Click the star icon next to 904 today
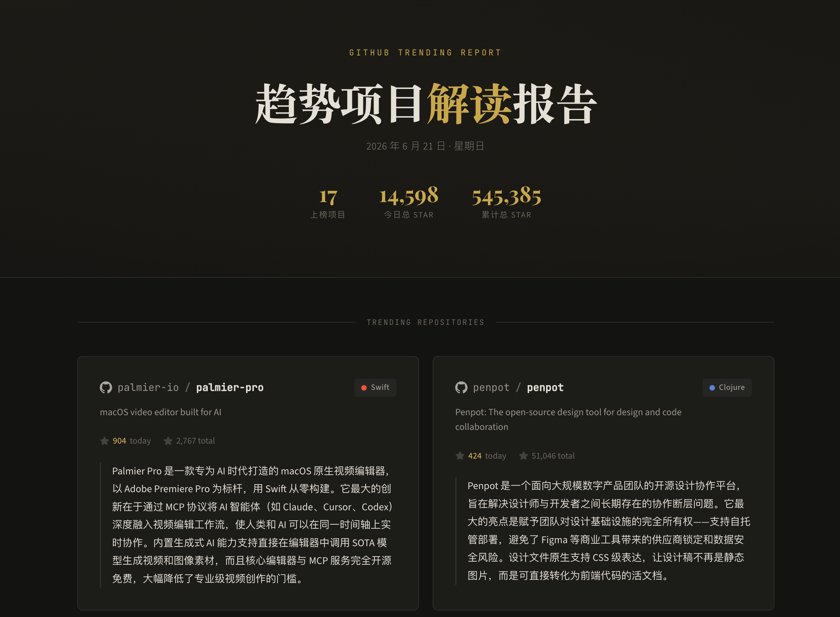 click(105, 441)
